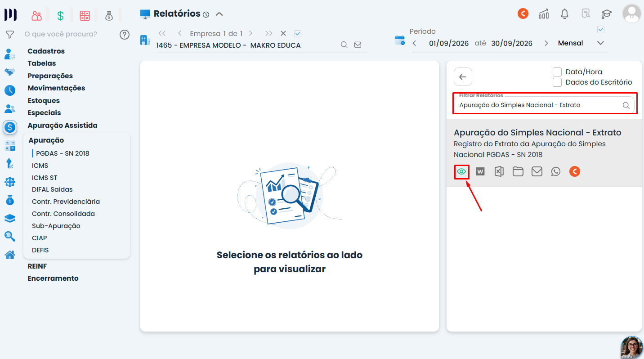This screenshot has height=359, width=644.
Task: Go to previous period arrow
Action: pos(414,43)
